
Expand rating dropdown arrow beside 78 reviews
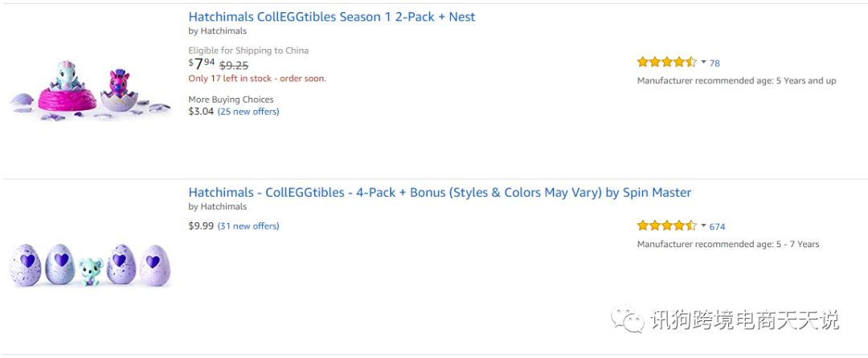703,62
